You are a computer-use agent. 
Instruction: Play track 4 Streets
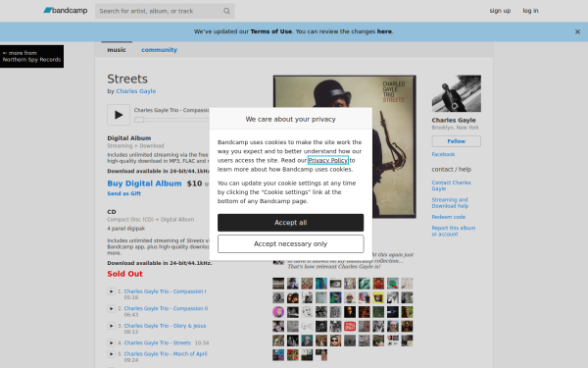[111, 342]
